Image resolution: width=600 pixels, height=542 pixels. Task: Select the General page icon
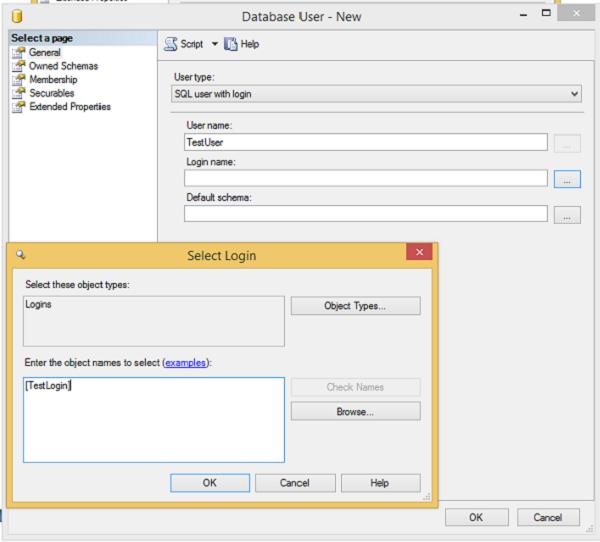tap(18, 52)
